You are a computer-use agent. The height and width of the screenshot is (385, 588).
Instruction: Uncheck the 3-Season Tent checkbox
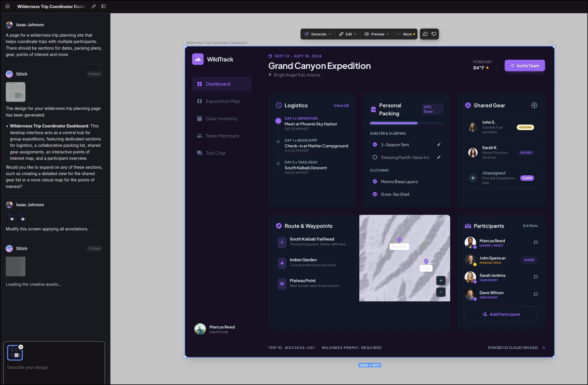click(x=375, y=144)
